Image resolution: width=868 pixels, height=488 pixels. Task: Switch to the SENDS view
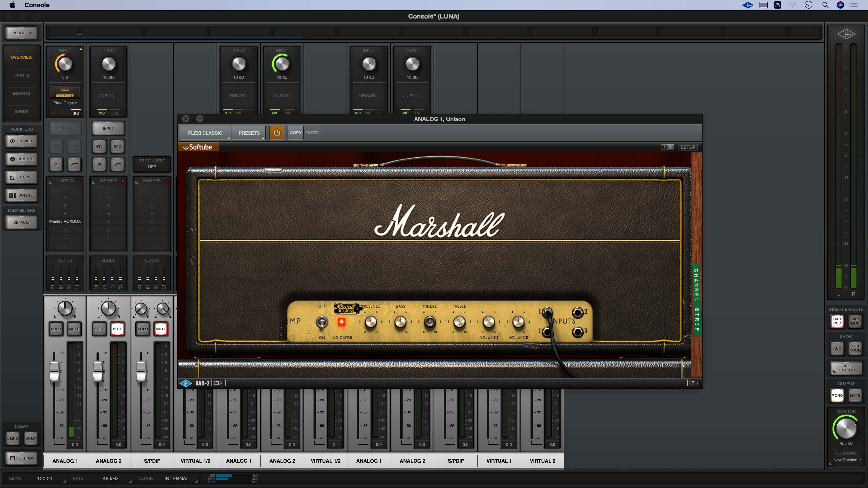coord(21,111)
